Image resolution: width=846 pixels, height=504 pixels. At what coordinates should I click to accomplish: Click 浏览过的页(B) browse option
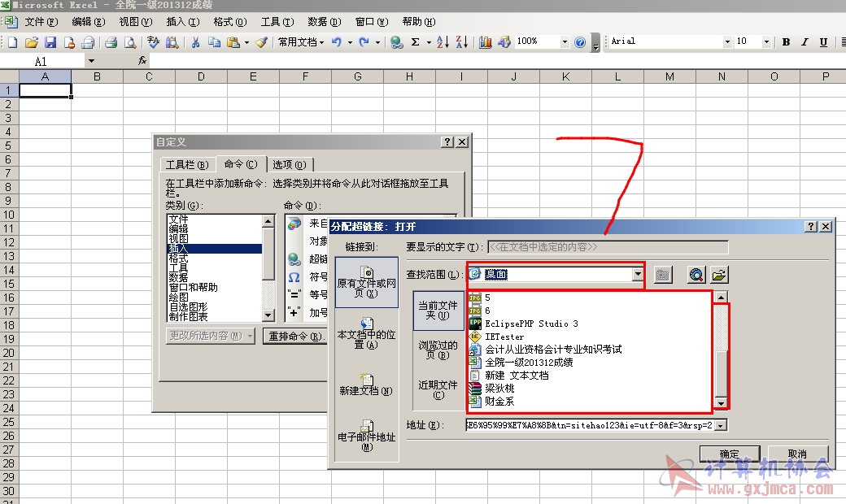pyautogui.click(x=438, y=350)
